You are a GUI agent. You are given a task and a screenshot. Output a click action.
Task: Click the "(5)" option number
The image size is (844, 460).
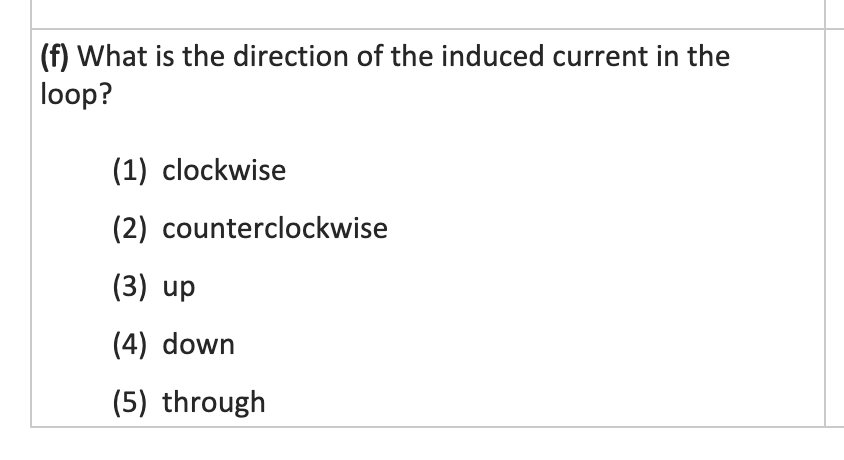129,402
